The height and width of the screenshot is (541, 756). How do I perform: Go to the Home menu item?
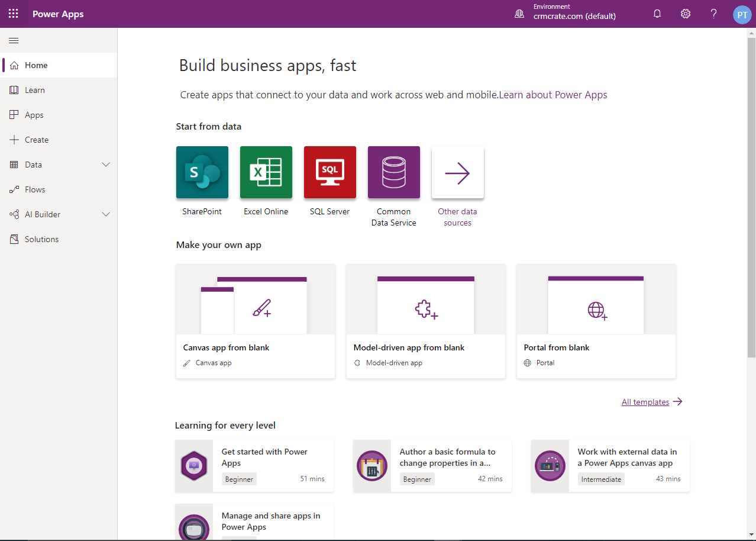[59, 65]
